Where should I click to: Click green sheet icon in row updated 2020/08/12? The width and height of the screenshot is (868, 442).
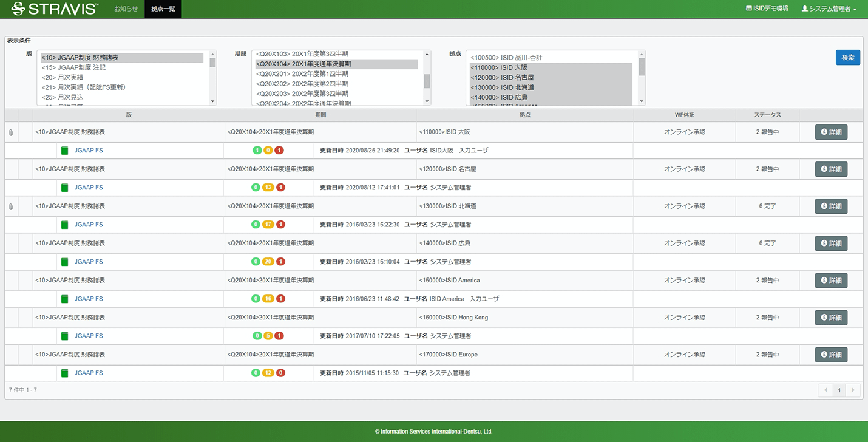[x=65, y=188]
